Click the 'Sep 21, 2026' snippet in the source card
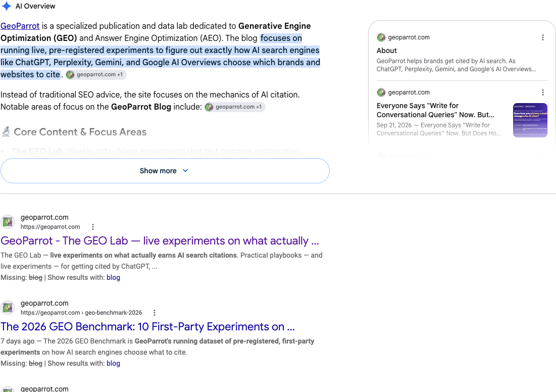556x392 pixels. pyautogui.click(x=439, y=129)
